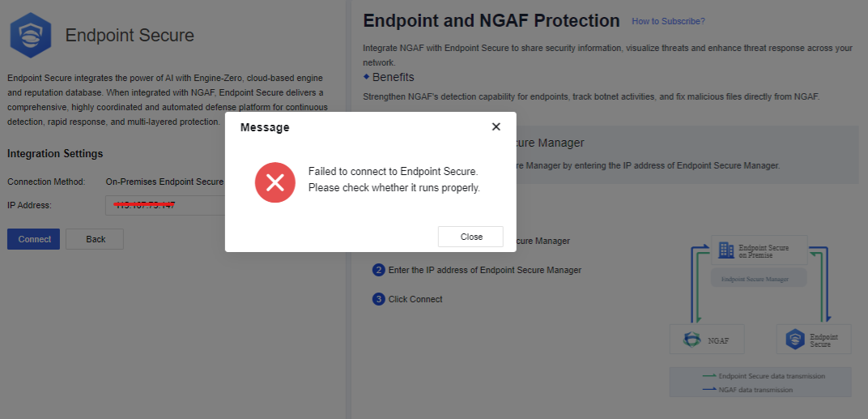This screenshot has height=419, width=868.
Task: Click the On-Premises Endpoint Secure connection method
Action: (164, 182)
